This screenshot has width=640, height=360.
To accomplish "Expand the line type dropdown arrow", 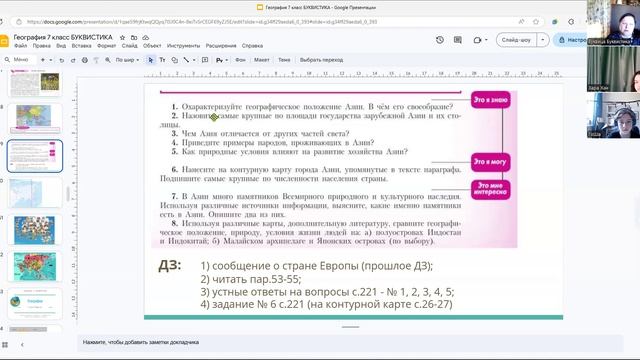I will (x=194, y=60).
